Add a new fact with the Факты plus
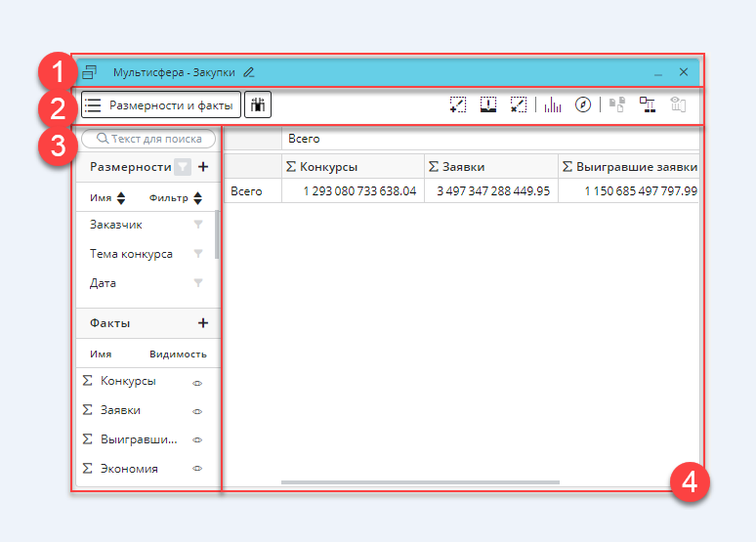The width and height of the screenshot is (756, 542). coord(203,323)
